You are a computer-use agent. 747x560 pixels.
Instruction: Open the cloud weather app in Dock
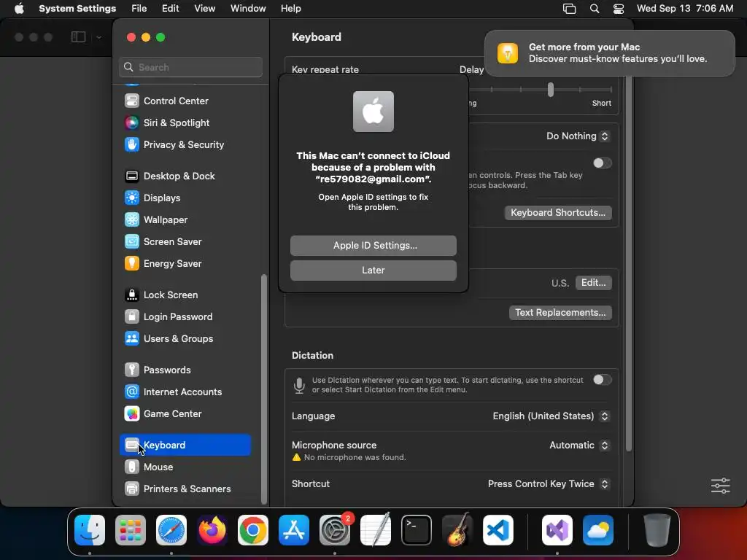click(x=598, y=530)
